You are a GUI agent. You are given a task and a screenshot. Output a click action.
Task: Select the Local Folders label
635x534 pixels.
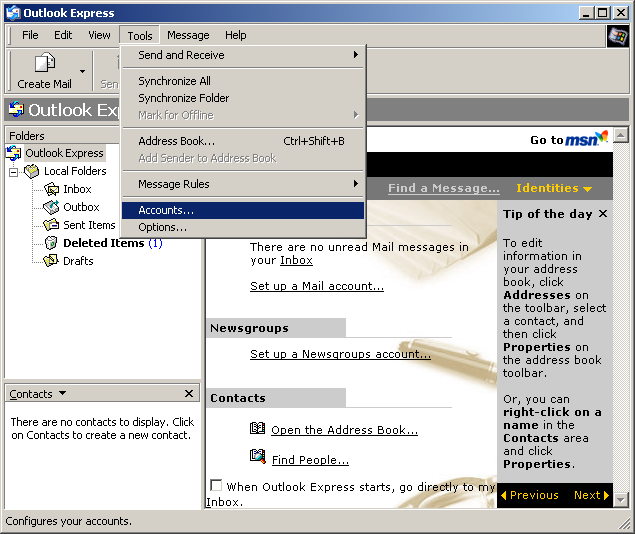click(x=75, y=171)
